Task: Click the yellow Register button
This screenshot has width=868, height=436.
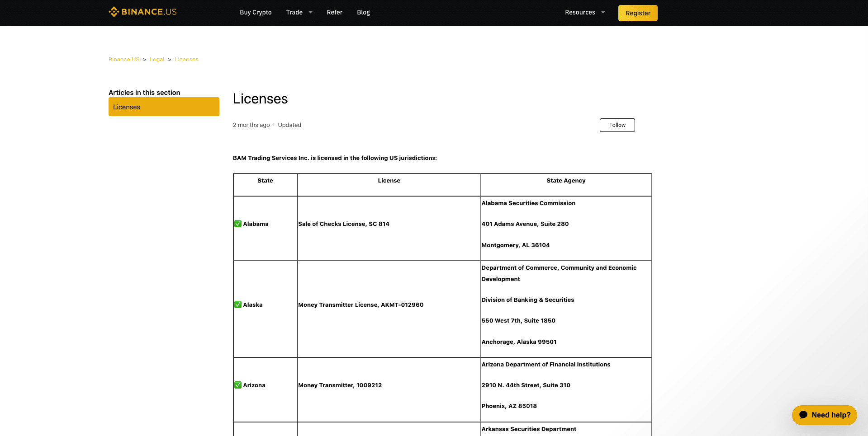Action: 638,13
